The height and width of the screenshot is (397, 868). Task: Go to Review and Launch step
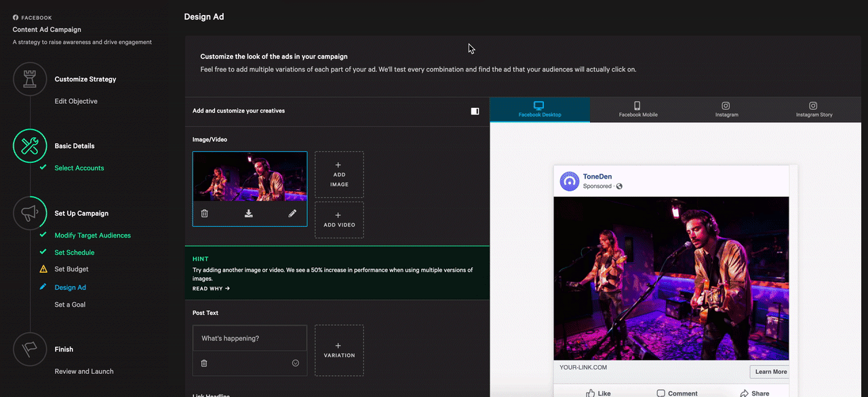[x=84, y=371]
